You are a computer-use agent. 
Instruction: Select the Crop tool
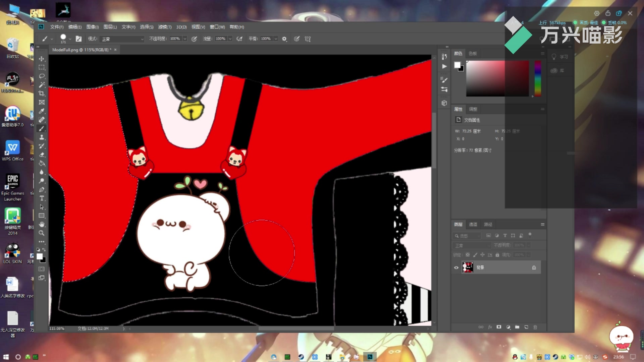(42, 94)
